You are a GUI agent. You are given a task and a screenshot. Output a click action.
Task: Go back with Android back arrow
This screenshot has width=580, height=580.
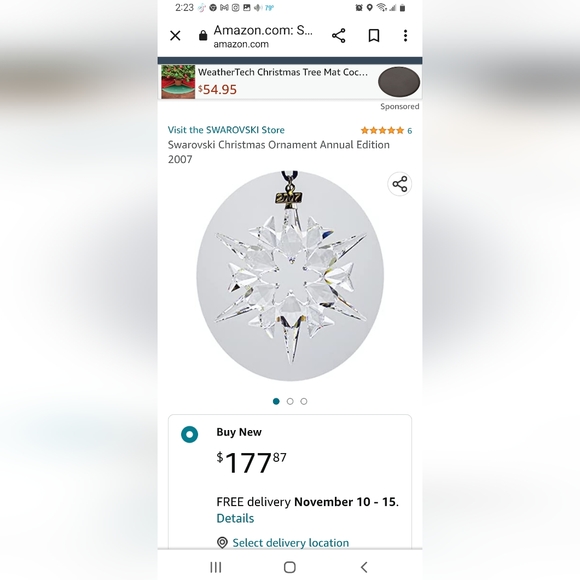pos(364,567)
